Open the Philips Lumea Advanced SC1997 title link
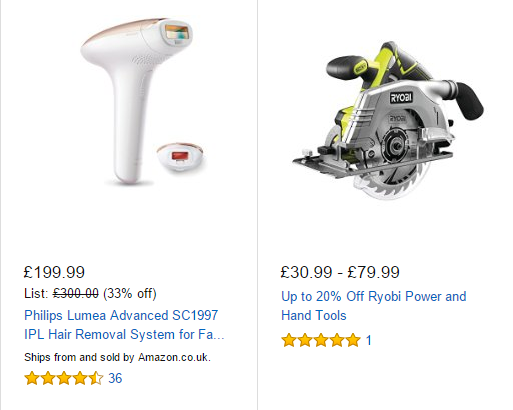This screenshot has width=513, height=410. tap(124, 325)
